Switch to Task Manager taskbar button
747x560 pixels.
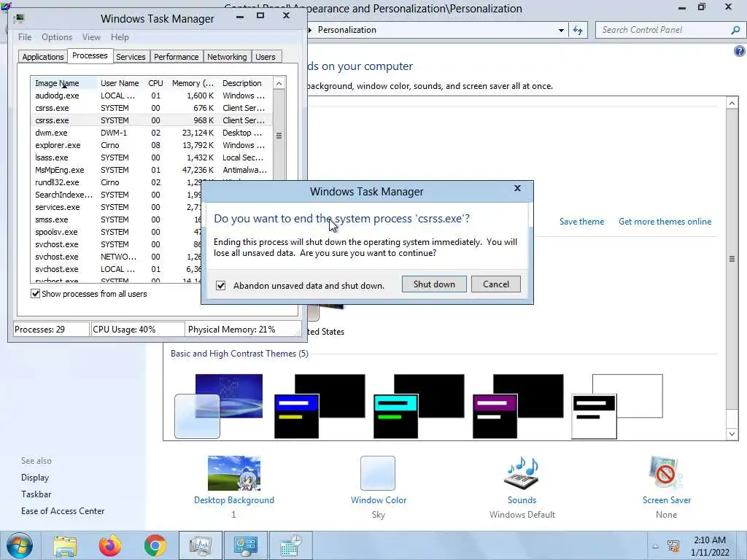coord(201,545)
